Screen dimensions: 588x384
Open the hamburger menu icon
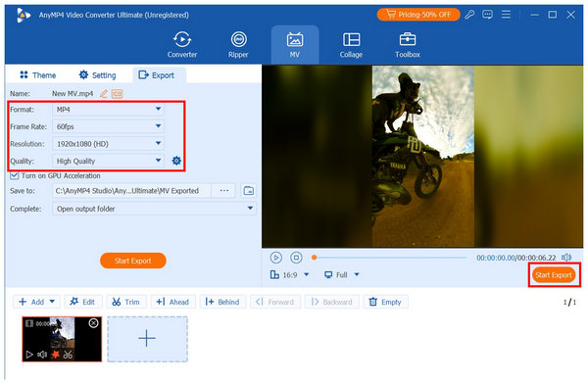[506, 15]
